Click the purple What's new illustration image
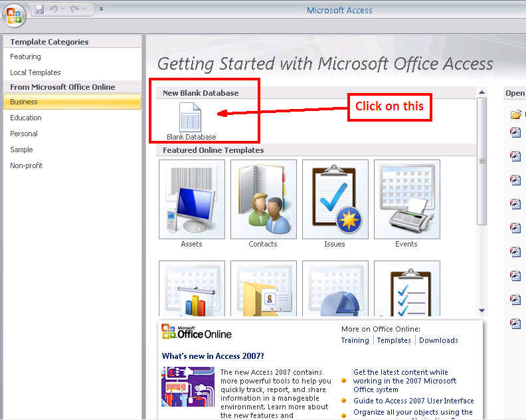526x420 pixels. [188, 387]
